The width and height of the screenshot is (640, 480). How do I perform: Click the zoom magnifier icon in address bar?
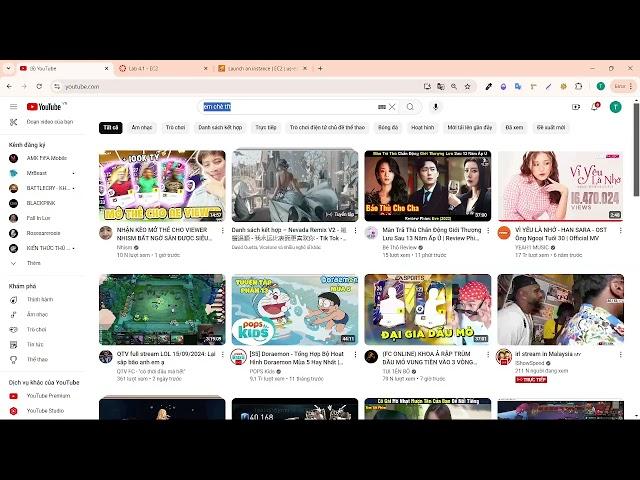coord(454,87)
